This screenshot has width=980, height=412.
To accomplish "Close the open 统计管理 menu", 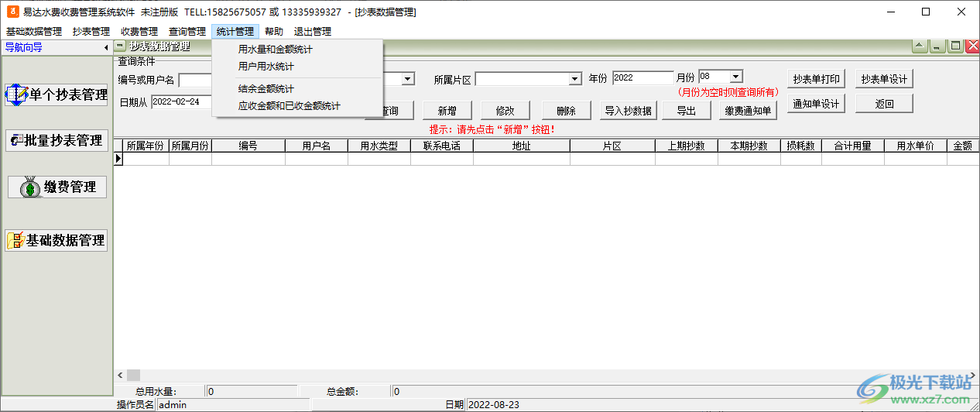I will tap(235, 32).
